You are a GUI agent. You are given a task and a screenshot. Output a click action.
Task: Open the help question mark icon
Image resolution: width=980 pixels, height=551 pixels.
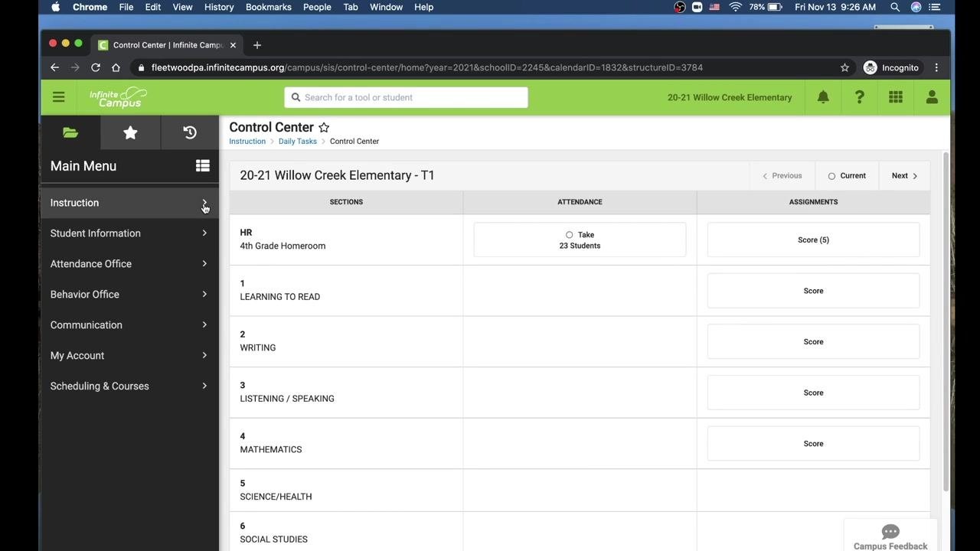point(859,97)
